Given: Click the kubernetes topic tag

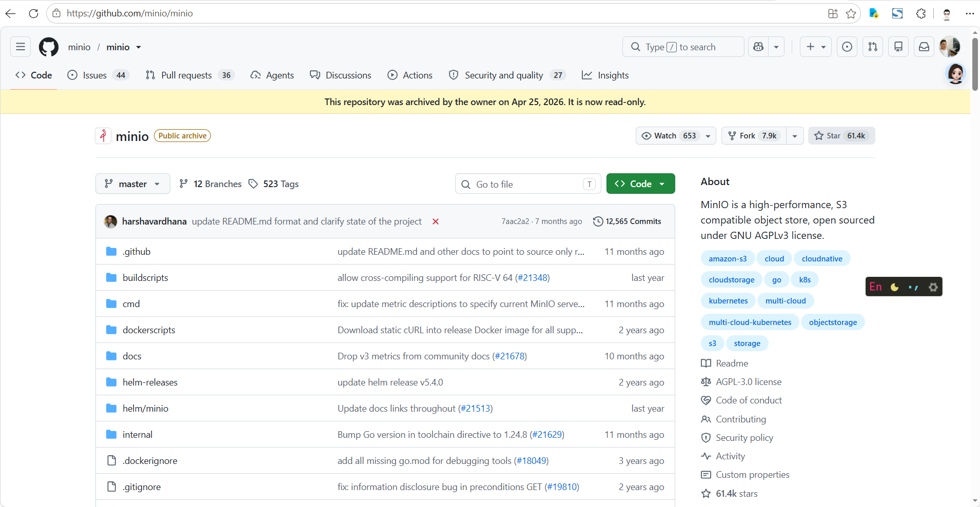Looking at the screenshot, I should (x=728, y=301).
